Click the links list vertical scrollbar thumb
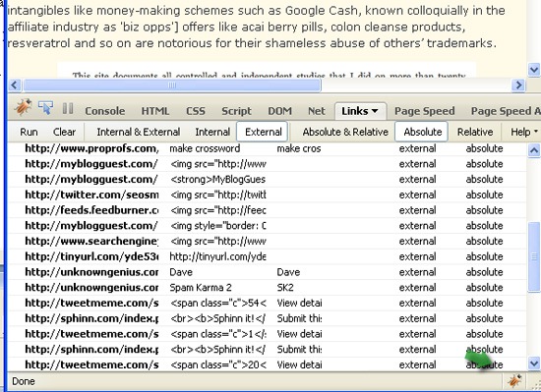 click(x=534, y=256)
